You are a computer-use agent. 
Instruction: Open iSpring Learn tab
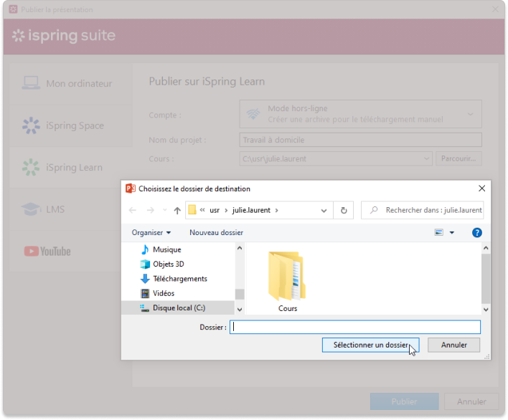(71, 168)
